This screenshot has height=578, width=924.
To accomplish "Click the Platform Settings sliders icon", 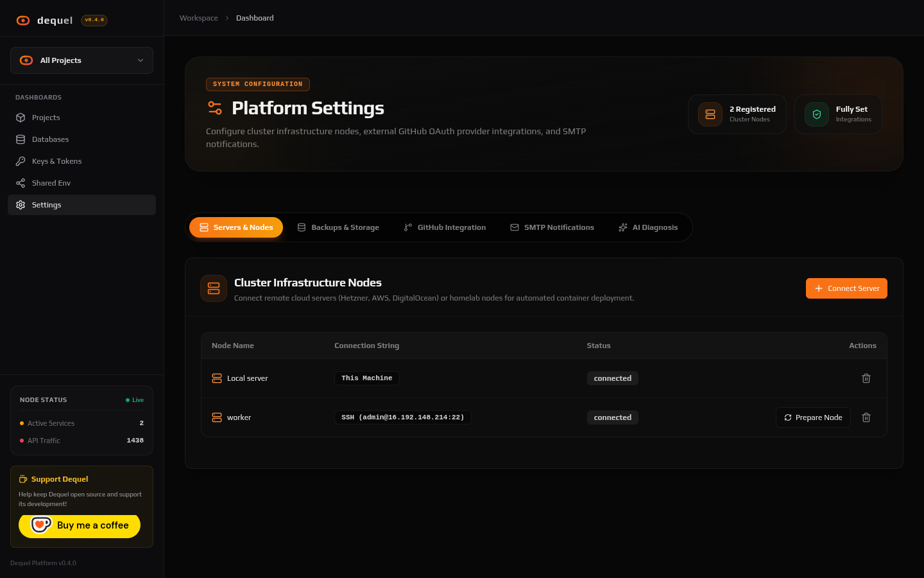I will [215, 108].
